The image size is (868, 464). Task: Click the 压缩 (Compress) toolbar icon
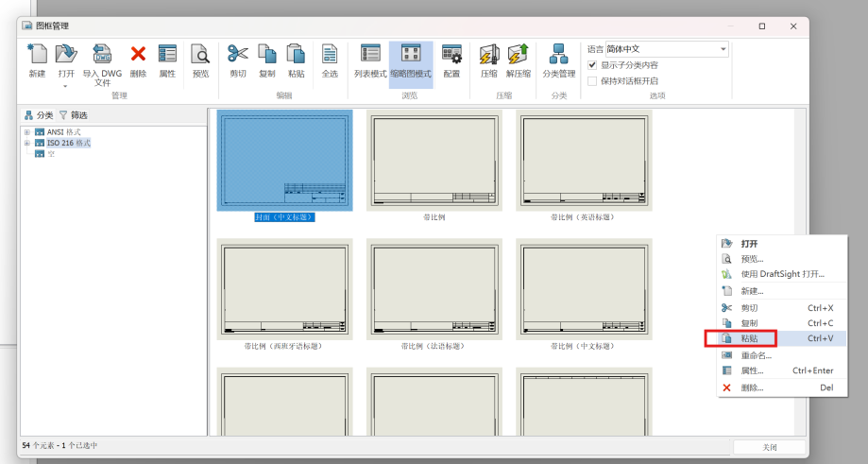pyautogui.click(x=488, y=56)
